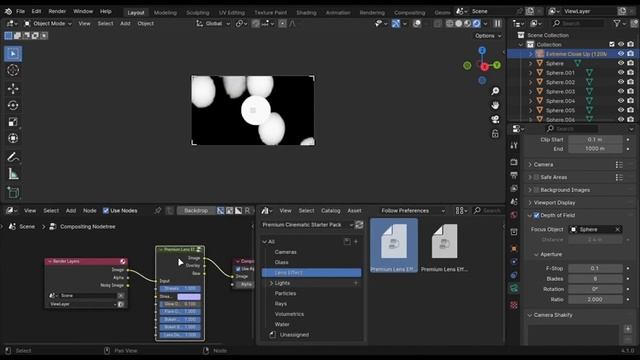Open the compositor Node menu

pyautogui.click(x=90, y=211)
